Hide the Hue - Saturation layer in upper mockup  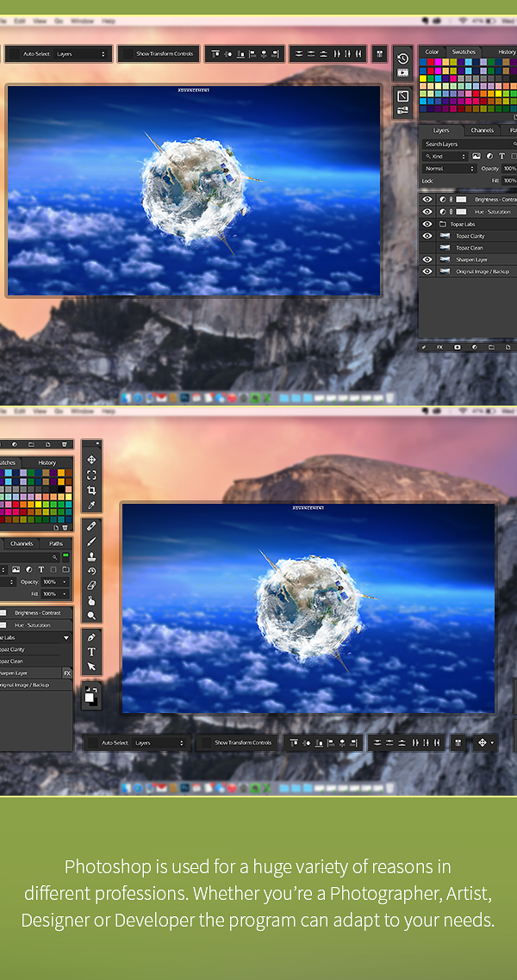427,212
